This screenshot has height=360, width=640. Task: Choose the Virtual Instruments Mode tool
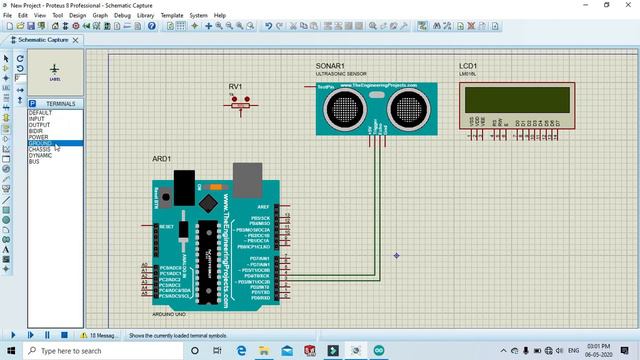(6, 189)
